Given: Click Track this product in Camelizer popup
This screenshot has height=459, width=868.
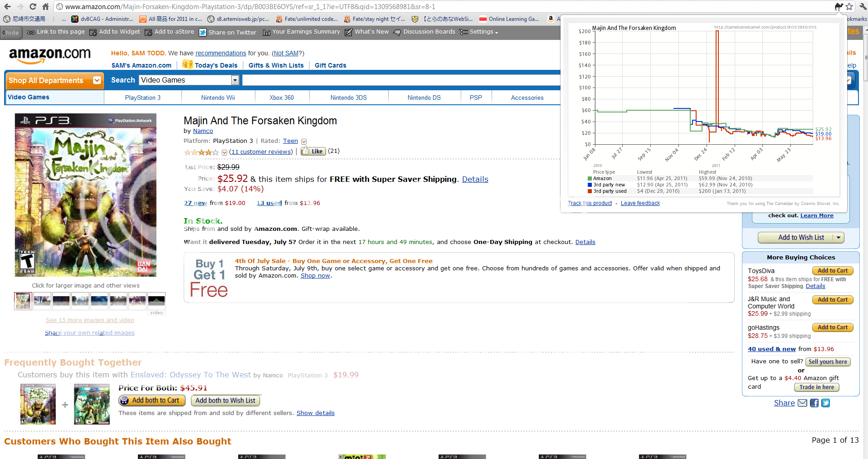Looking at the screenshot, I should (x=590, y=203).
